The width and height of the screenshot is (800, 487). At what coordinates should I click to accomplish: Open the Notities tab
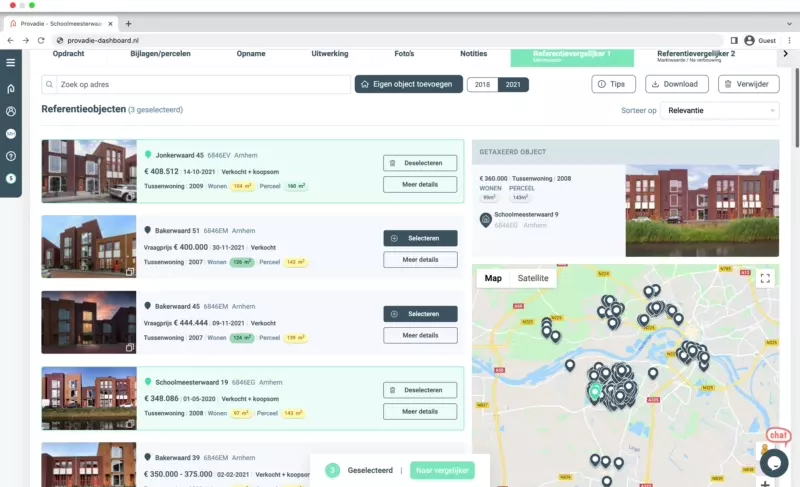click(x=473, y=54)
